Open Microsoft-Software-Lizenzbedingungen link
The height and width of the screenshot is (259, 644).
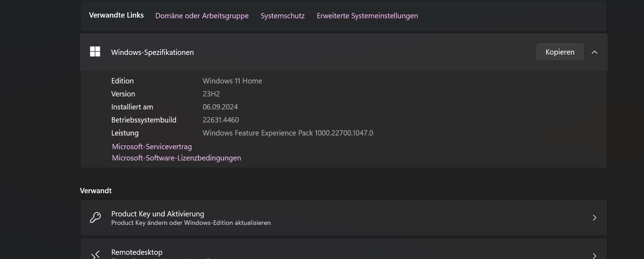coord(176,158)
